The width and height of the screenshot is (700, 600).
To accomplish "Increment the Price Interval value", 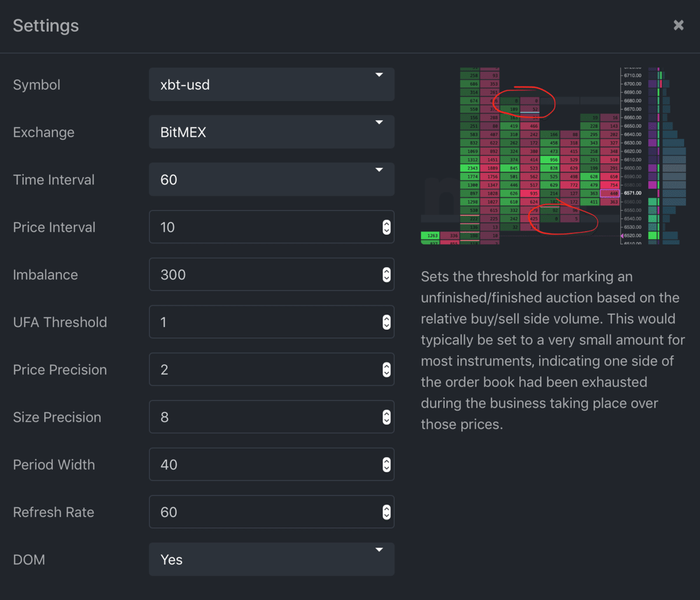I will coord(386,224).
